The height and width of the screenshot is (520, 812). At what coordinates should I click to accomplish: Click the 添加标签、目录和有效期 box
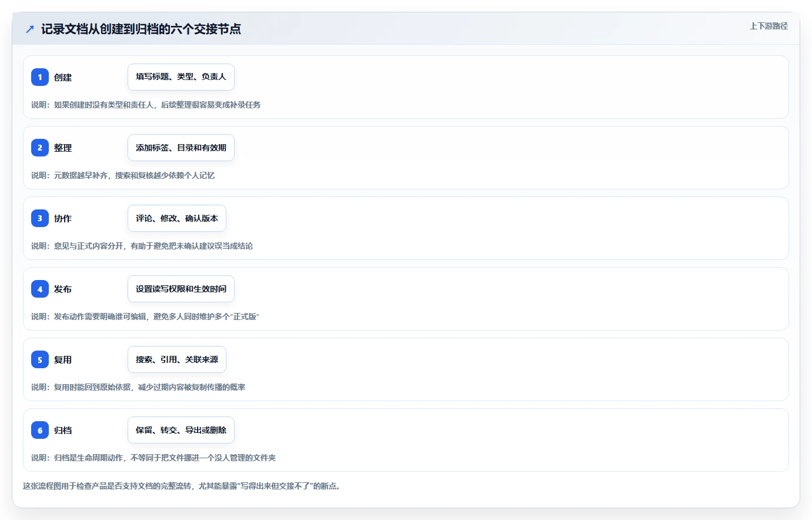point(181,148)
